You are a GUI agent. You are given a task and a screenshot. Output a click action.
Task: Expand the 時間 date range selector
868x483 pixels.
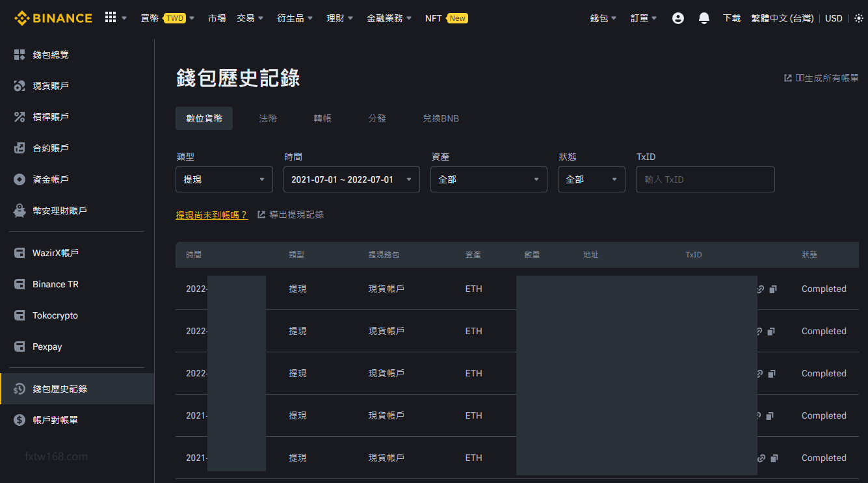(351, 179)
